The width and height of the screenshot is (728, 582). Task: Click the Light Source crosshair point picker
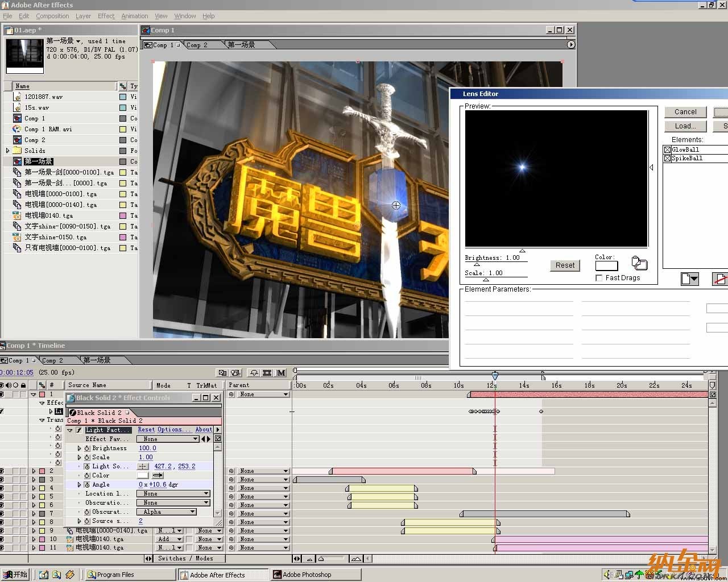143,467
